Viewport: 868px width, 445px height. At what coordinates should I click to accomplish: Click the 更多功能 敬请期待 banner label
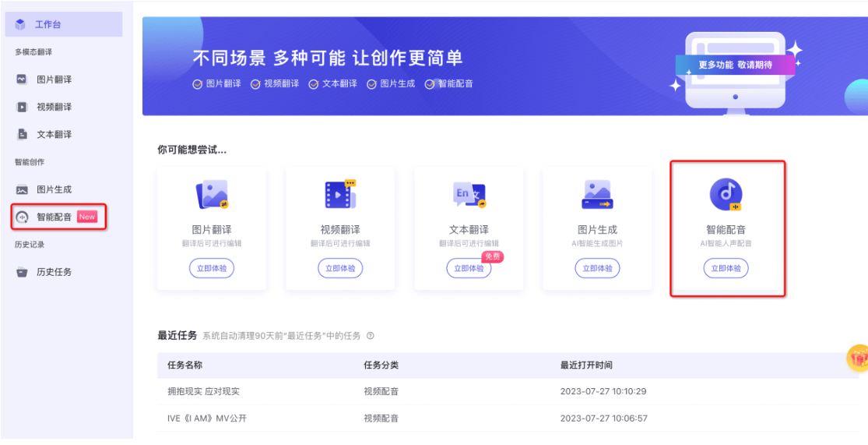tap(735, 65)
